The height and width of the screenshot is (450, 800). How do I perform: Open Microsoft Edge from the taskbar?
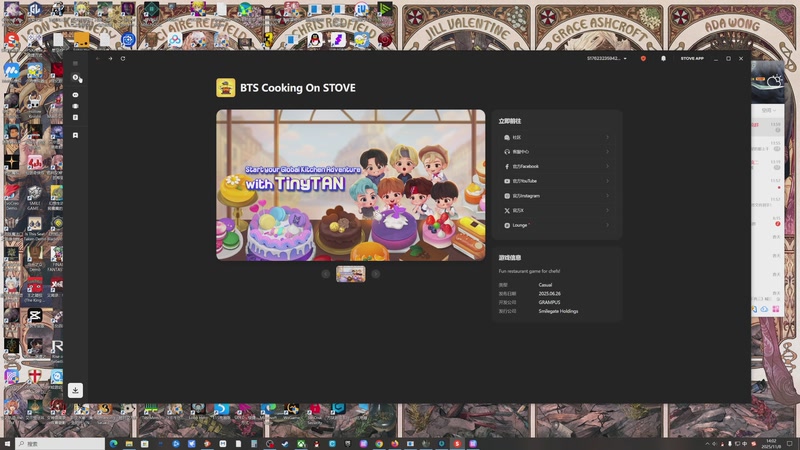pyautogui.click(x=113, y=444)
